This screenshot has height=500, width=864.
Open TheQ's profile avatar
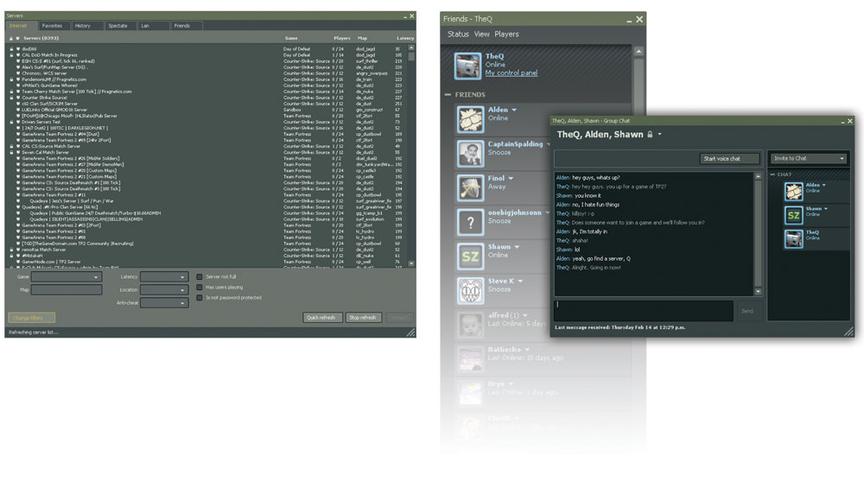(x=467, y=66)
